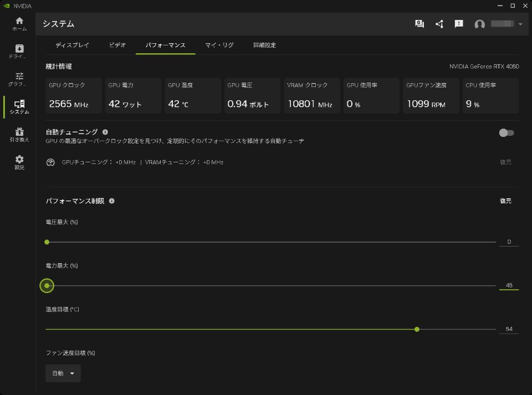Click the 電圧最大 value field showing 0
Viewport: 532px width, 395px height.
pos(509,242)
